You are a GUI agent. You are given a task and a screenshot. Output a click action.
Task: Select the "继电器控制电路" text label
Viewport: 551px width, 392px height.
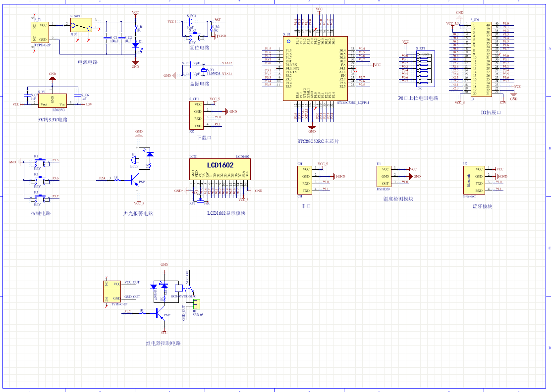tap(163, 343)
